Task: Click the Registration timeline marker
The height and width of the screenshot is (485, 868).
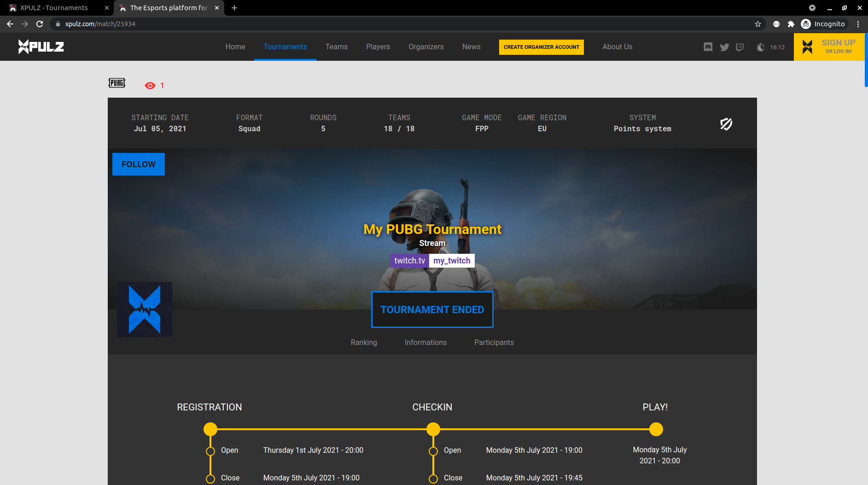Action: click(210, 429)
